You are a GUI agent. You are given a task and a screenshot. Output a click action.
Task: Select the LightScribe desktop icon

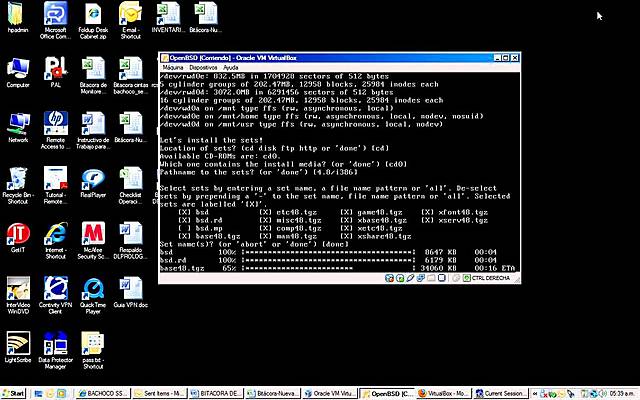[x=18, y=347]
